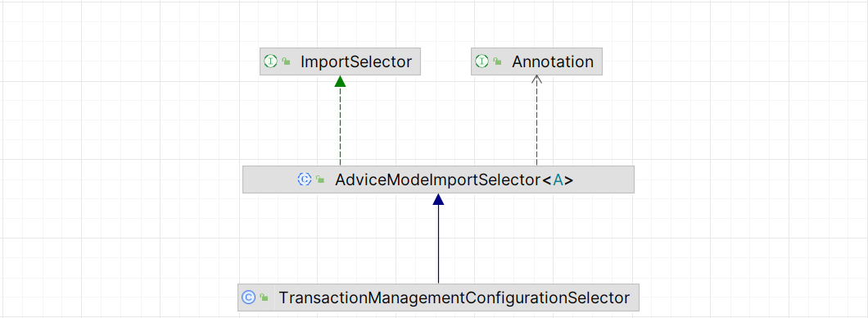868x318 pixels.
Task: Click the lock icon beside TransactionManagementConfigurationSelector
Action: (x=264, y=298)
